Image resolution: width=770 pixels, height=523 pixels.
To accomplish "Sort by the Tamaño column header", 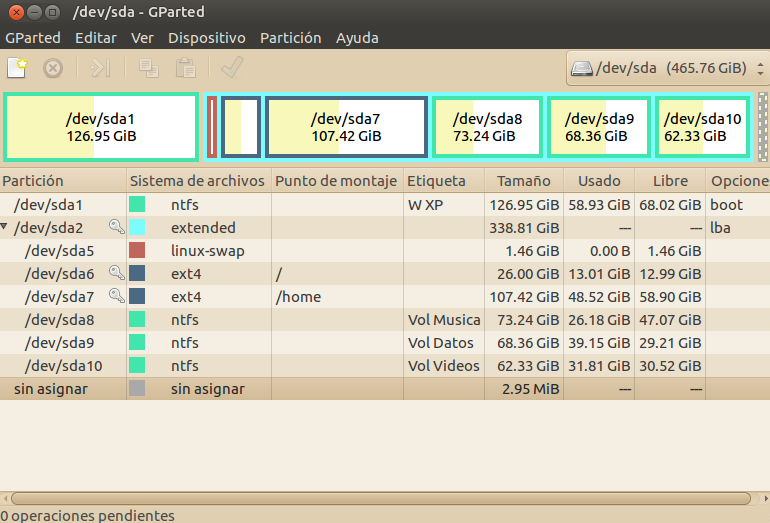I will pos(524,181).
